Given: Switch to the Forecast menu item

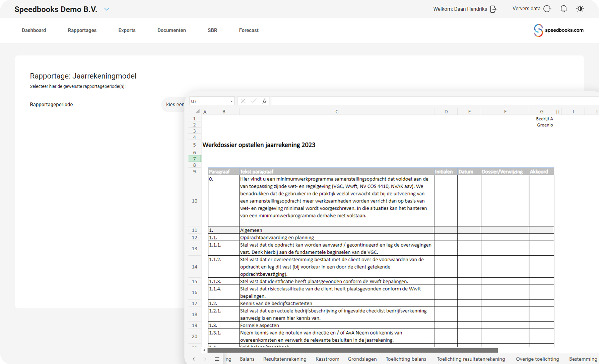Looking at the screenshot, I should pos(249,30).
